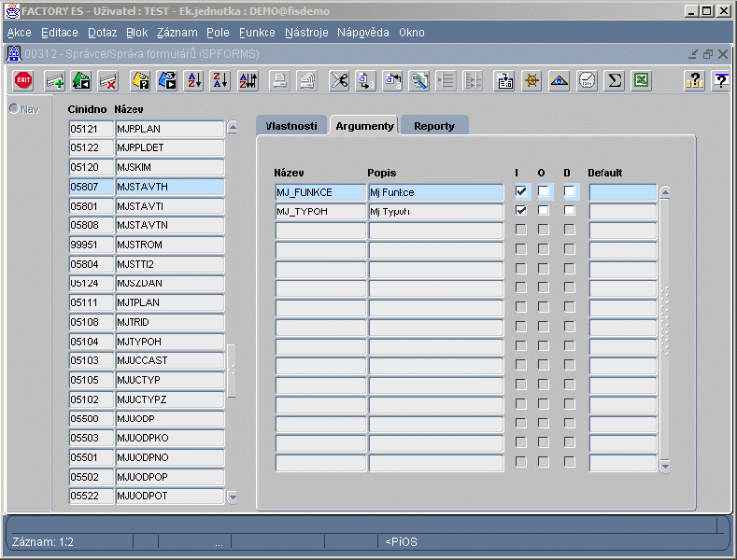Image resolution: width=737 pixels, height=560 pixels.
Task: Click the Default field for MJ_FUNKCE
Action: tap(622, 192)
